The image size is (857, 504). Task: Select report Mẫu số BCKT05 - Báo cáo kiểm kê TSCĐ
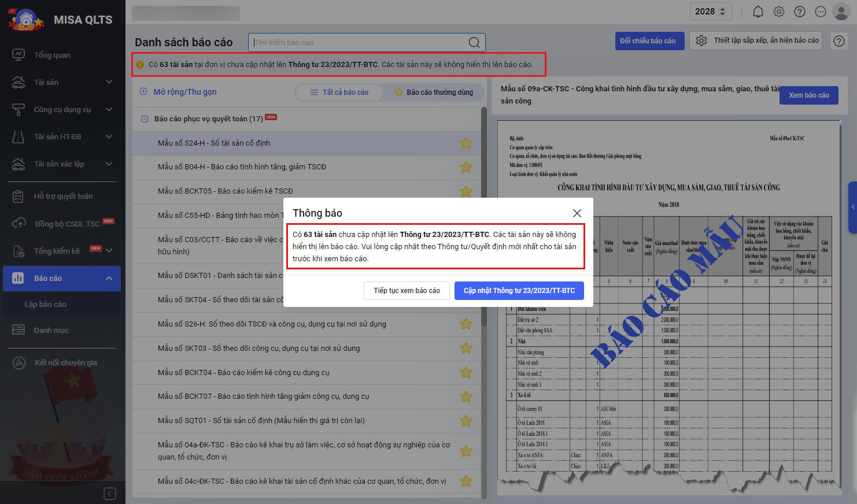click(x=308, y=191)
